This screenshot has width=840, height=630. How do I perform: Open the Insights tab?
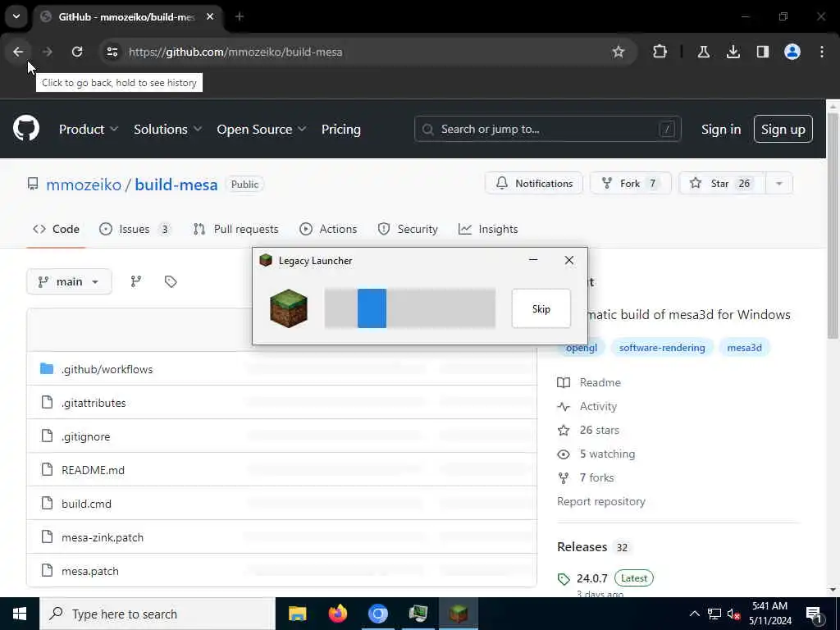[488, 230]
